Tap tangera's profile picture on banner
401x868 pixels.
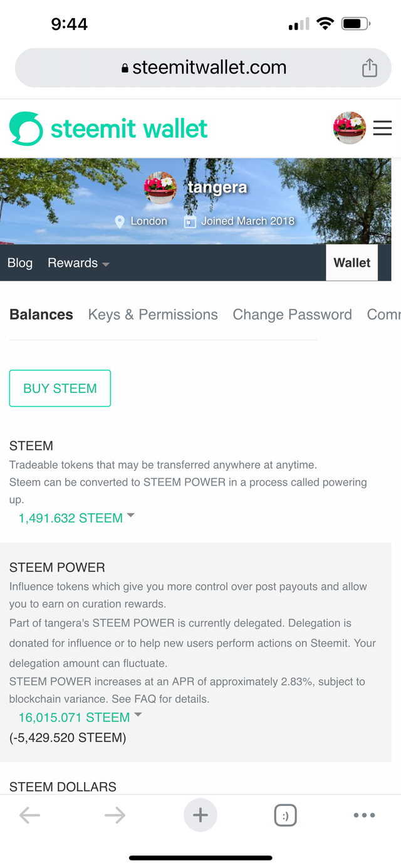coord(160,188)
